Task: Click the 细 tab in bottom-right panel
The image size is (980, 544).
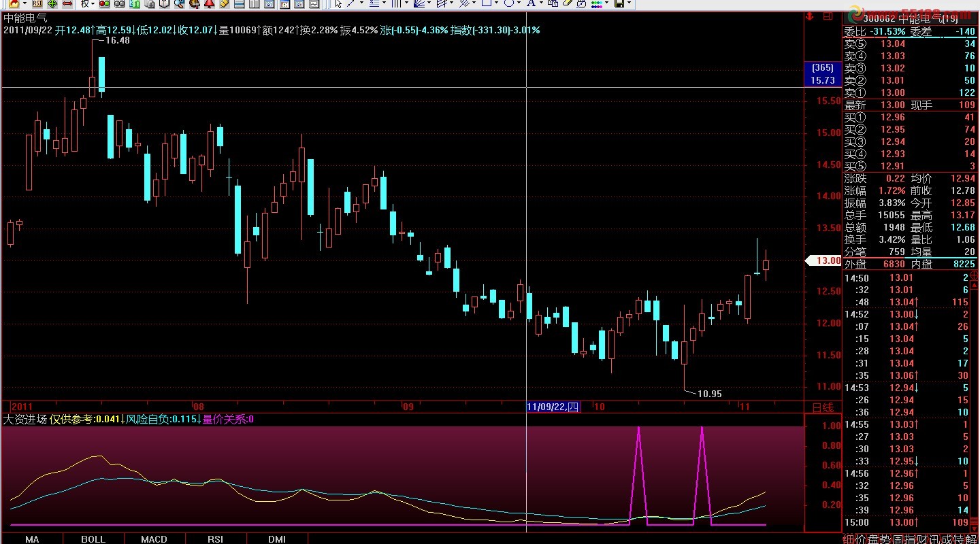Action: [849, 539]
